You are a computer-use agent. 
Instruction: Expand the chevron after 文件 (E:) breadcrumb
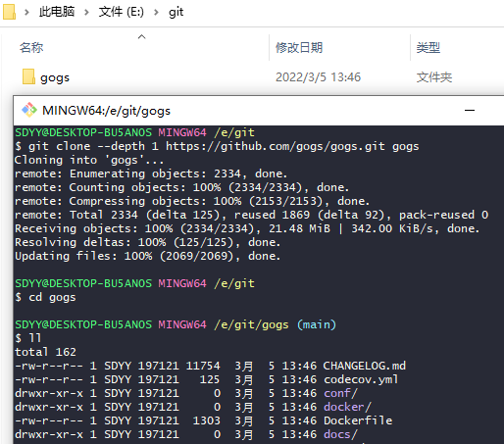pos(156,13)
